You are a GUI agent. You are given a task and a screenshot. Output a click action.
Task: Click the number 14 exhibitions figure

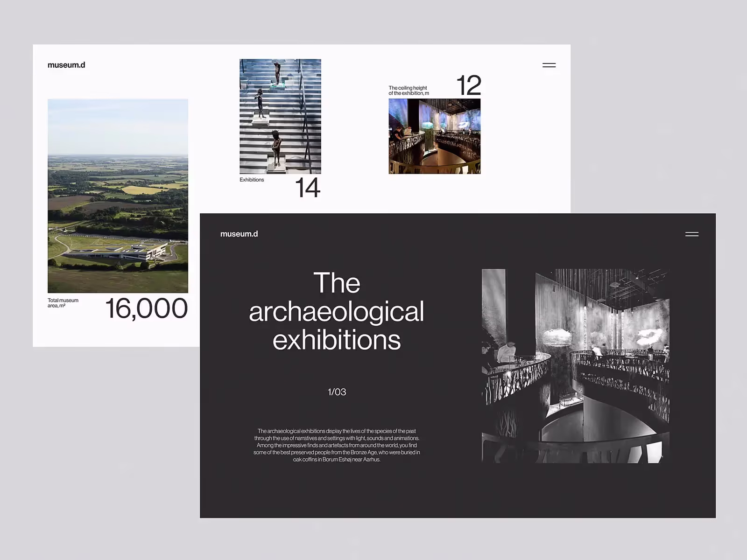307,188
